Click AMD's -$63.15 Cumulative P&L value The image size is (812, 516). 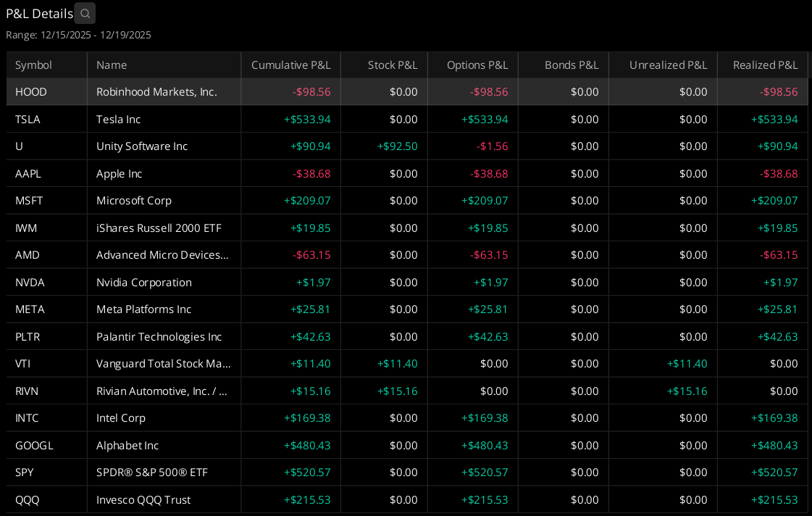point(311,255)
